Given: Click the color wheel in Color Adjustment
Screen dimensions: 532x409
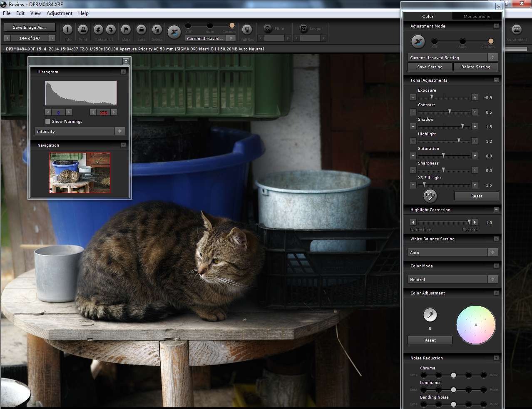Looking at the screenshot, I should tap(476, 325).
